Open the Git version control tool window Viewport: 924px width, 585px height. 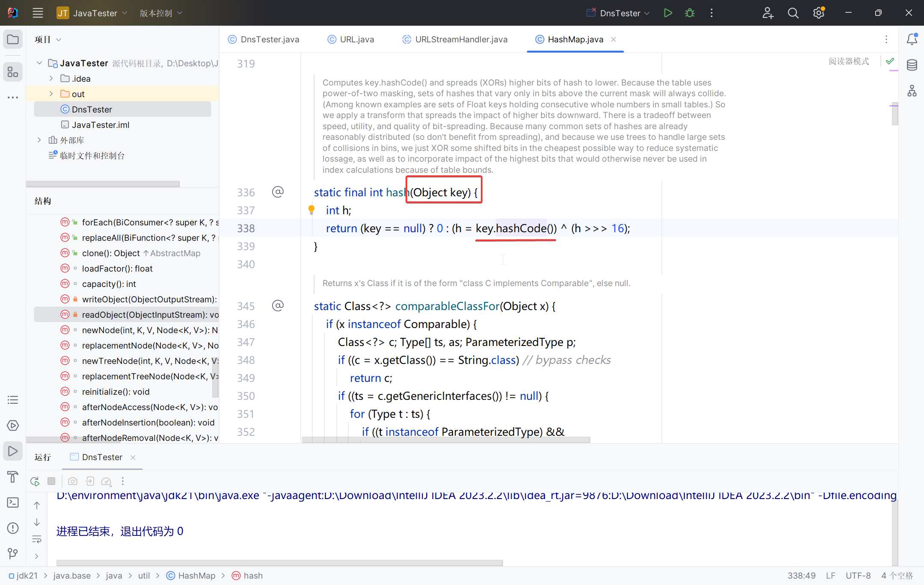[x=13, y=553]
